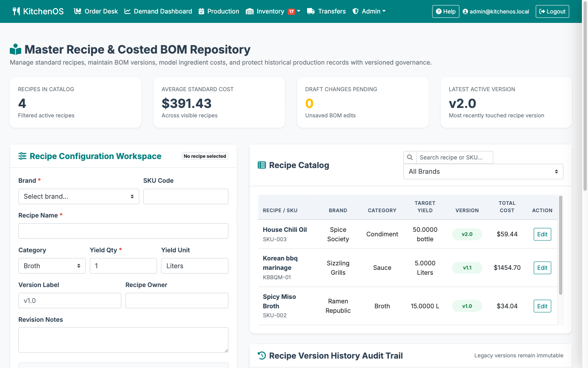Click the Search recipe or SKU field
588x368 pixels.
[454, 157]
